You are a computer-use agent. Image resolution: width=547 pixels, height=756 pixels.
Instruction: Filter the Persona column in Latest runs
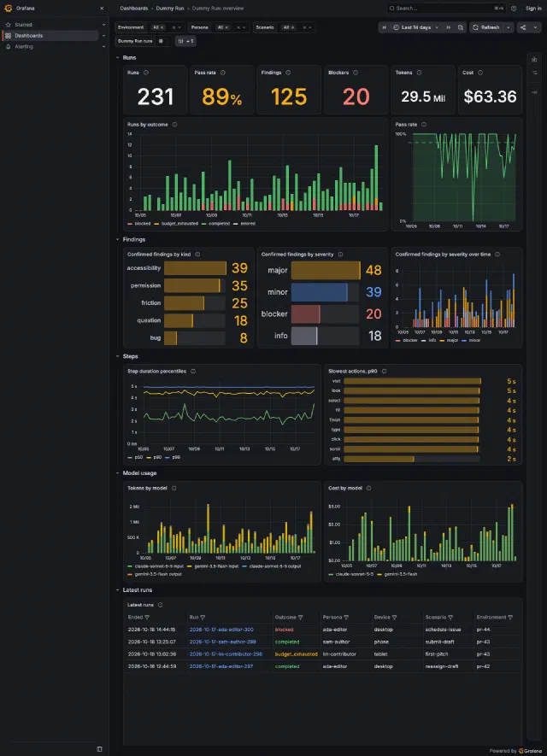click(346, 617)
